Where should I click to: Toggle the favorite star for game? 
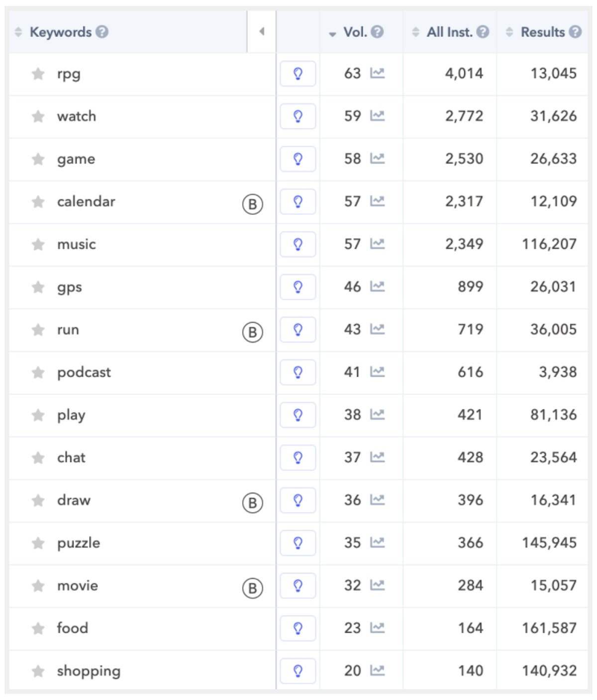pos(38,159)
